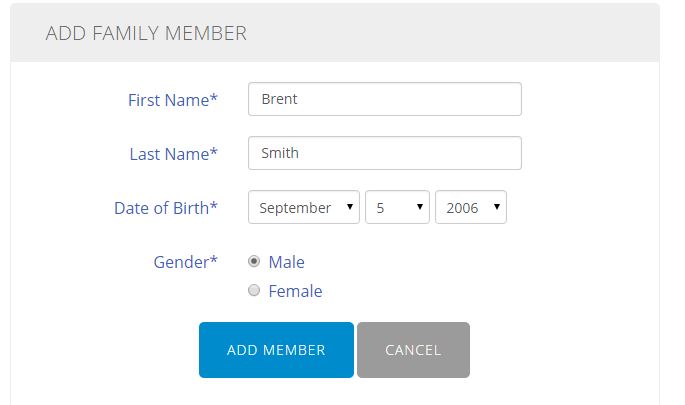Click the Gender* label
685x405 pixels.
(x=185, y=262)
